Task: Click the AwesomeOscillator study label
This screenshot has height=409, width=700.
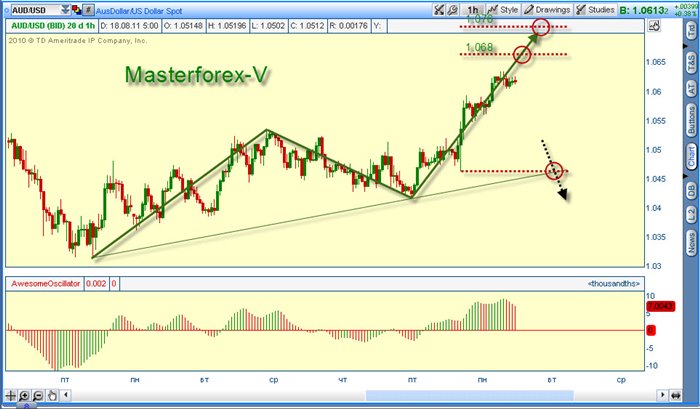Action: 46,284
